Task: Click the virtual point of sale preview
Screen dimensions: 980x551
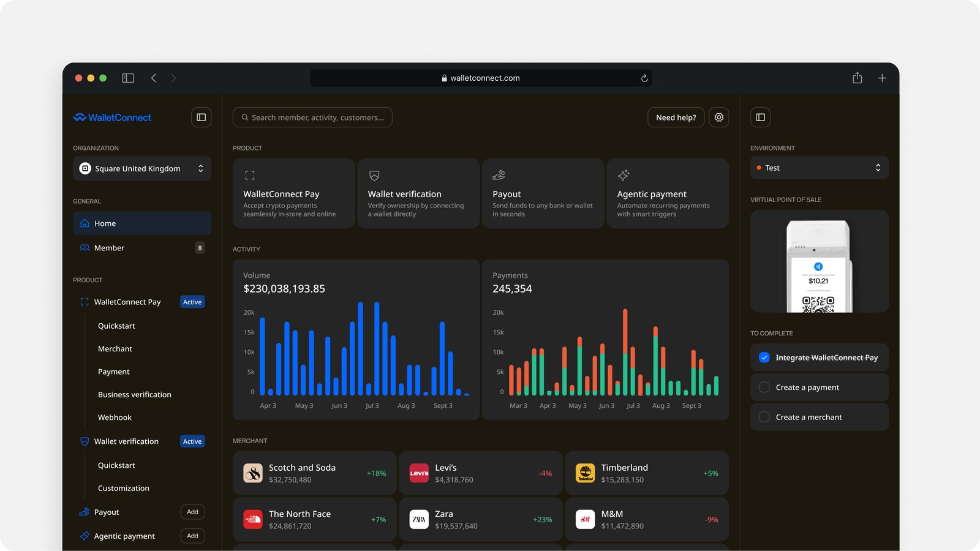Action: click(x=820, y=261)
